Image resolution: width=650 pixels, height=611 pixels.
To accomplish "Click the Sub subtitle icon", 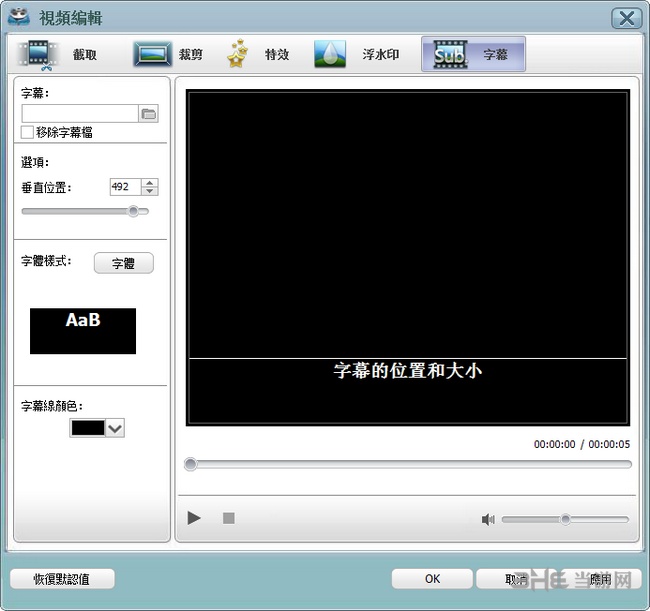I will (450, 54).
